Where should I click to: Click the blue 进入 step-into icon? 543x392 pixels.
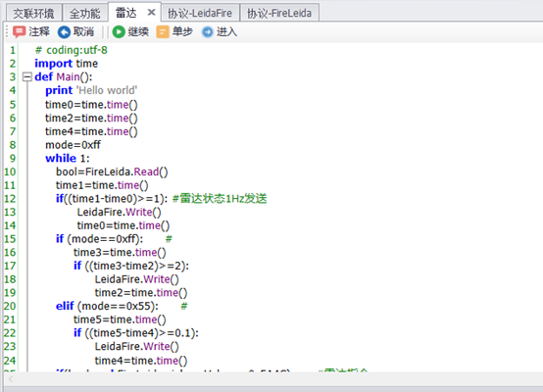207,32
